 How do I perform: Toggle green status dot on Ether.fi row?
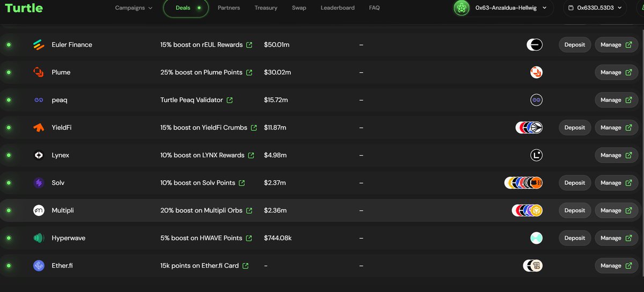tap(9, 266)
